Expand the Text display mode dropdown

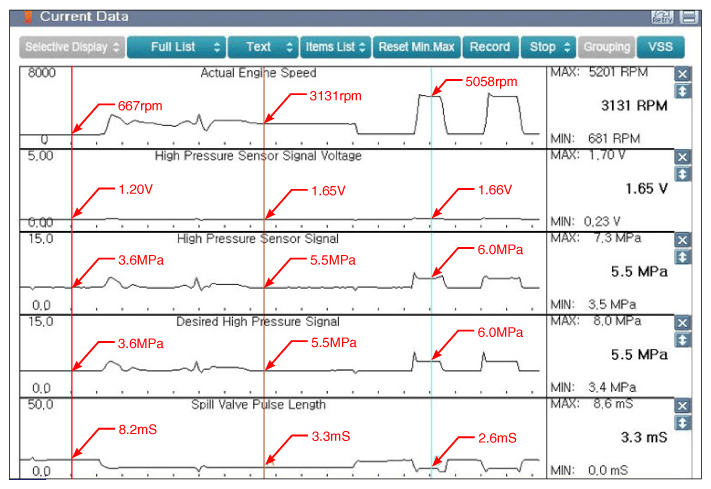click(263, 47)
